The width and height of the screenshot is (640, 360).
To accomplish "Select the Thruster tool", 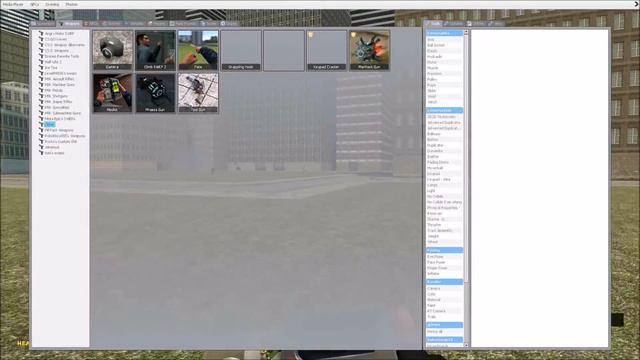I will coord(444,225).
